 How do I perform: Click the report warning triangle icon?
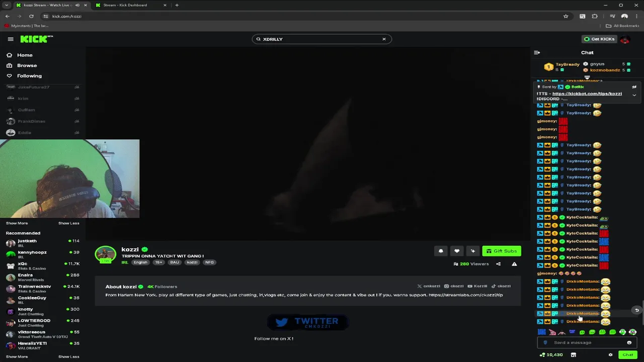[514, 264]
